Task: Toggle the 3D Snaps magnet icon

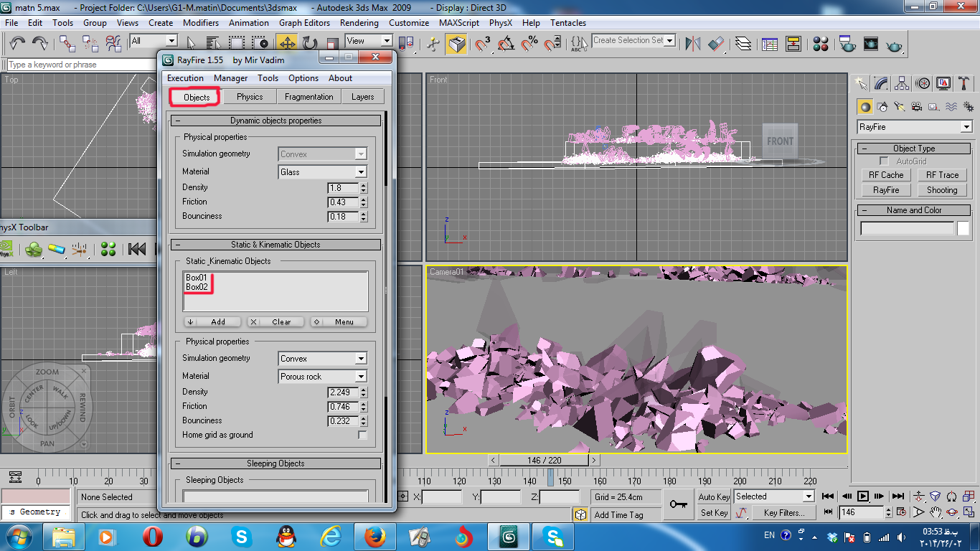Action: click(483, 43)
